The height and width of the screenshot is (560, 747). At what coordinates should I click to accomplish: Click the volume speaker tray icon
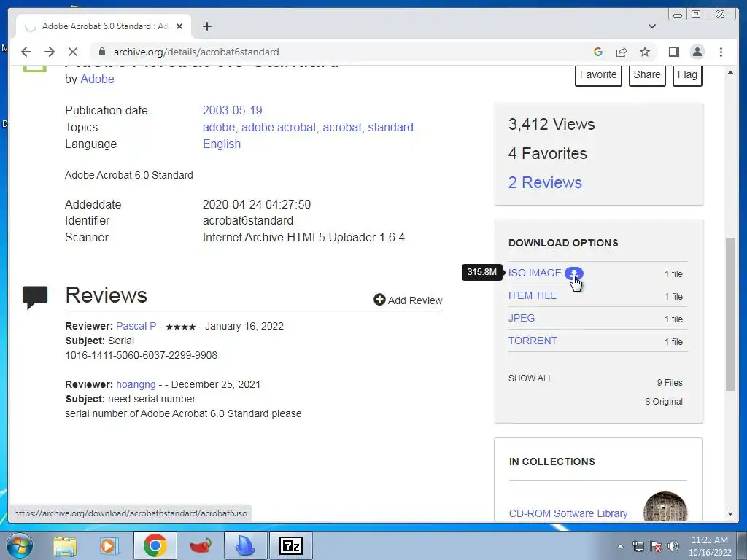[673, 546]
